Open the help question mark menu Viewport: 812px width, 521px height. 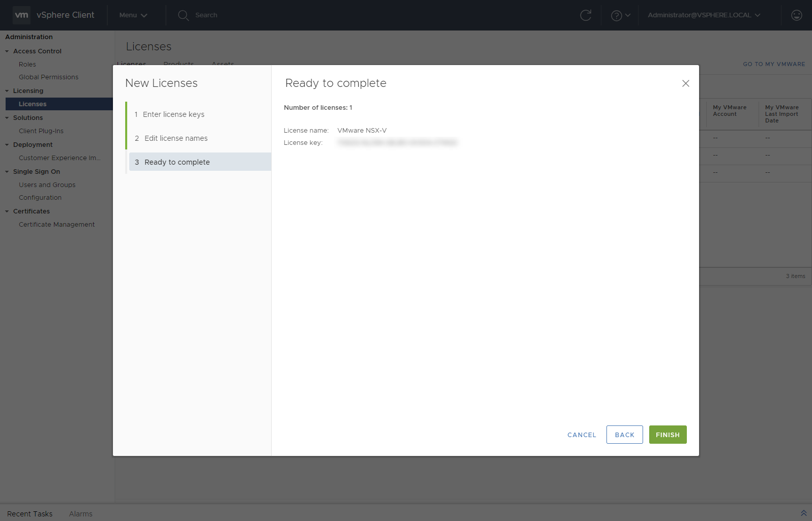[620, 15]
